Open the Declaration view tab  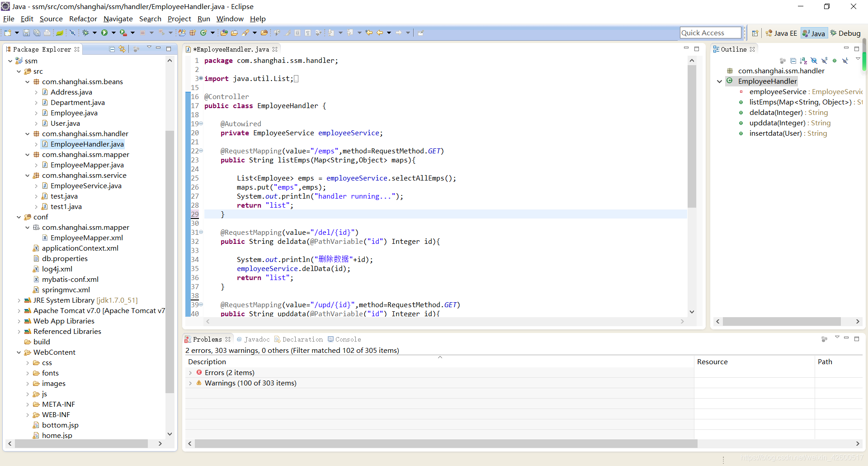pos(299,339)
